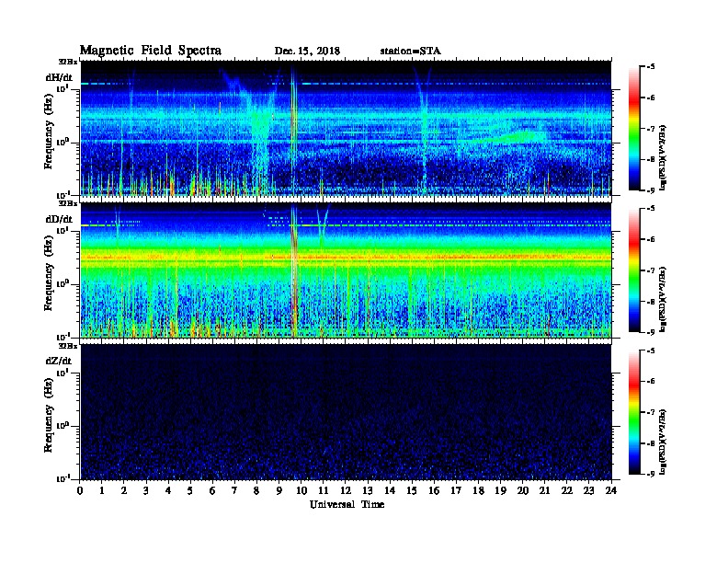This screenshot has height=563, width=728.
Task: Click hour tick label "24" on time axis
Action: tap(611, 491)
